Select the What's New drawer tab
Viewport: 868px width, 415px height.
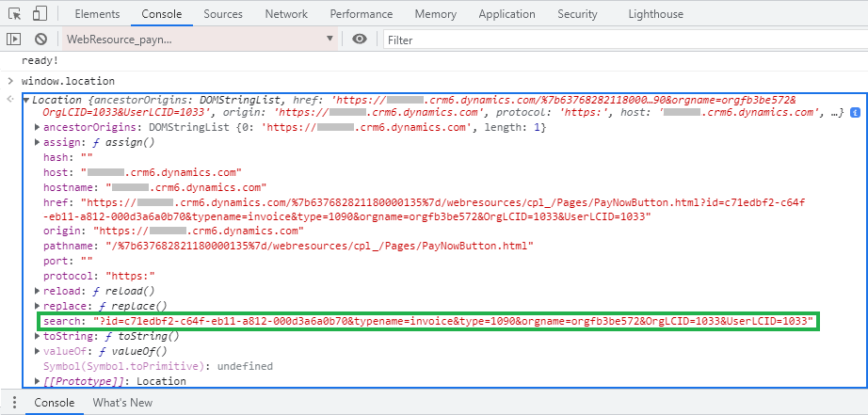point(122,403)
